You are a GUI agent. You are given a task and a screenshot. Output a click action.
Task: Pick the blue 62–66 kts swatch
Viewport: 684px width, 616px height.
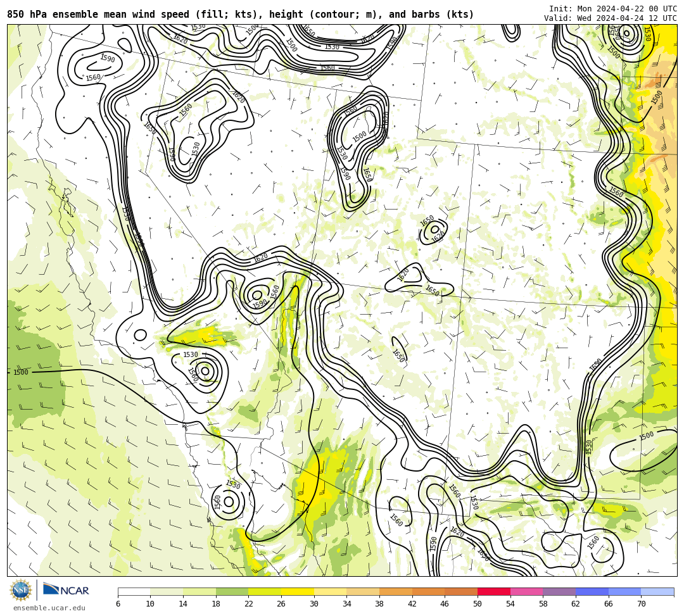coord(592,591)
